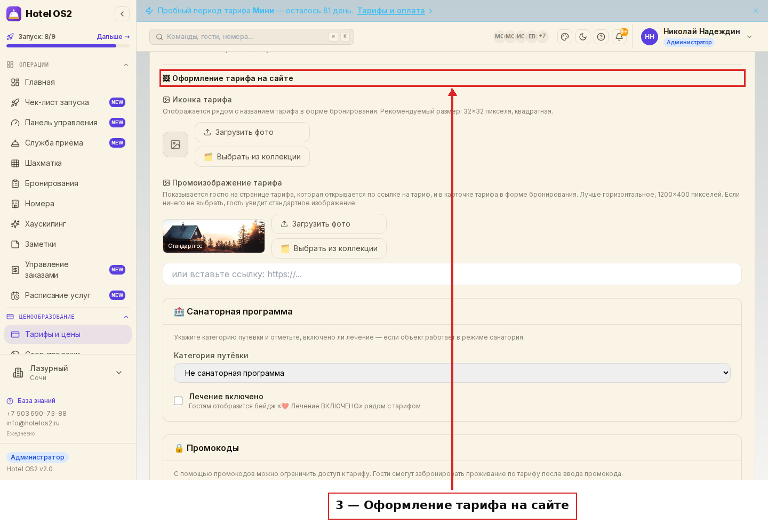Open Категория путёвки dropdown
This screenshot has width=768, height=532.
(452, 373)
